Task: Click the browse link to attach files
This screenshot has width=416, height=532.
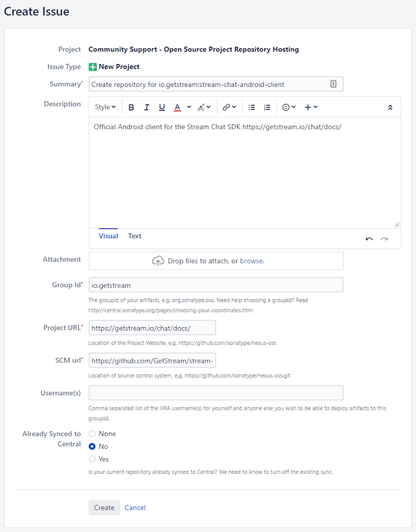Action: pos(252,261)
